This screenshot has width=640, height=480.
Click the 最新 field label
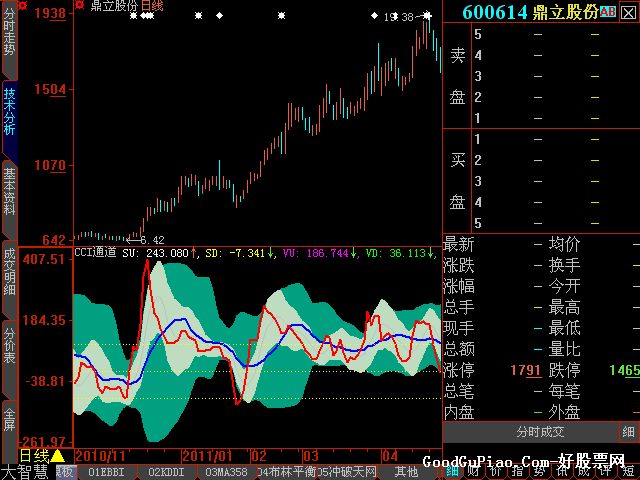click(x=459, y=244)
